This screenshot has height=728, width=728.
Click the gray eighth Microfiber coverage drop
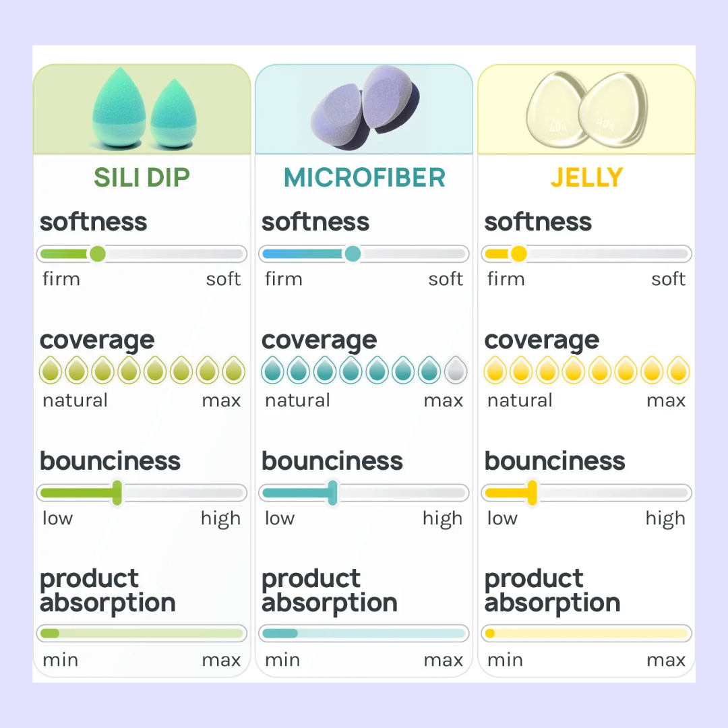point(456,370)
